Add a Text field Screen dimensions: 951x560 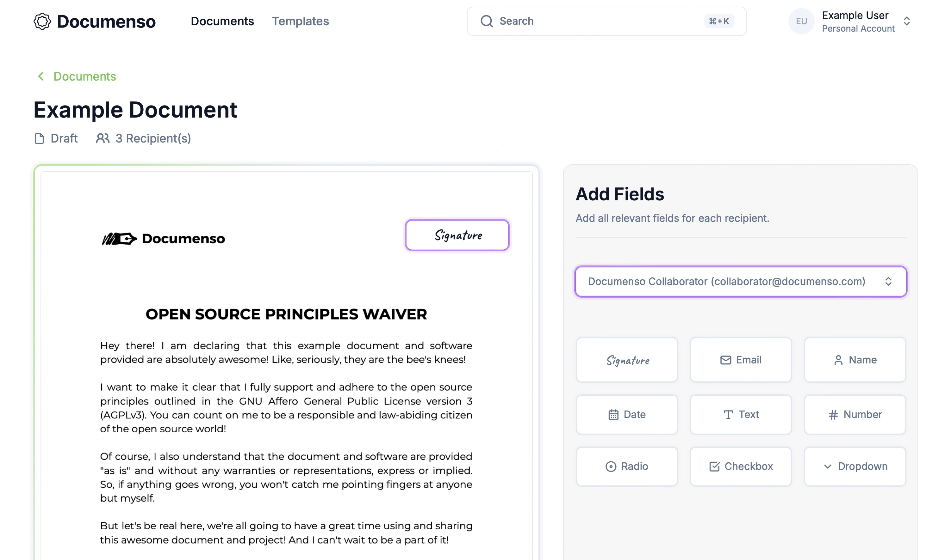pyautogui.click(x=740, y=414)
